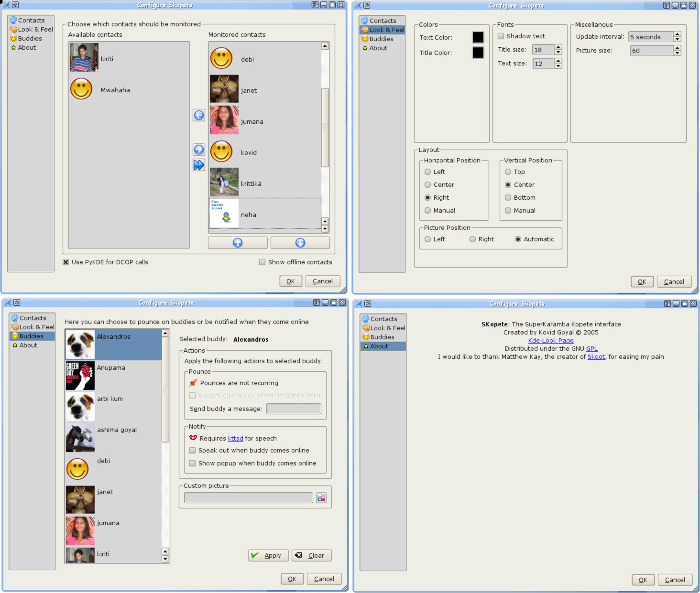Open Text Color swatch
Screen dimensions: 700x593
click(x=478, y=37)
